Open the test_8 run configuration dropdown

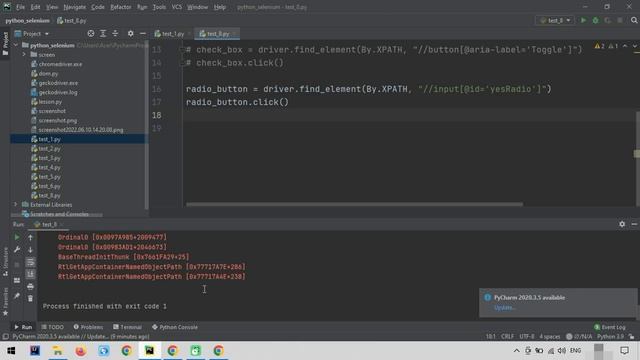556,20
